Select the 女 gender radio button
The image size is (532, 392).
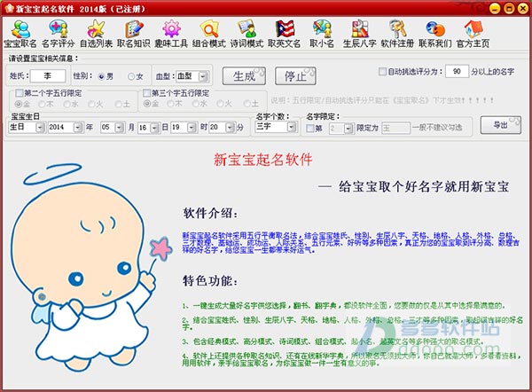click(x=131, y=76)
